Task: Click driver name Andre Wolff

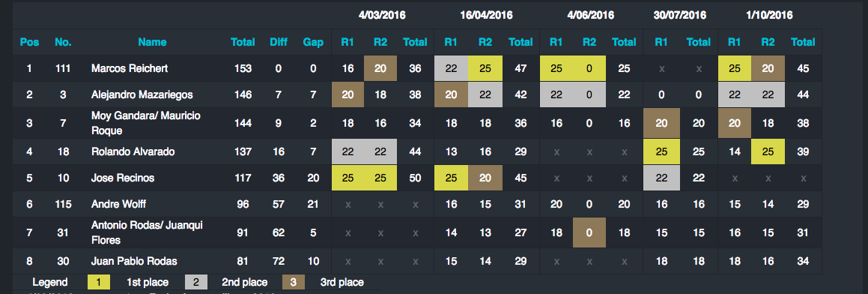Action: [x=118, y=204]
